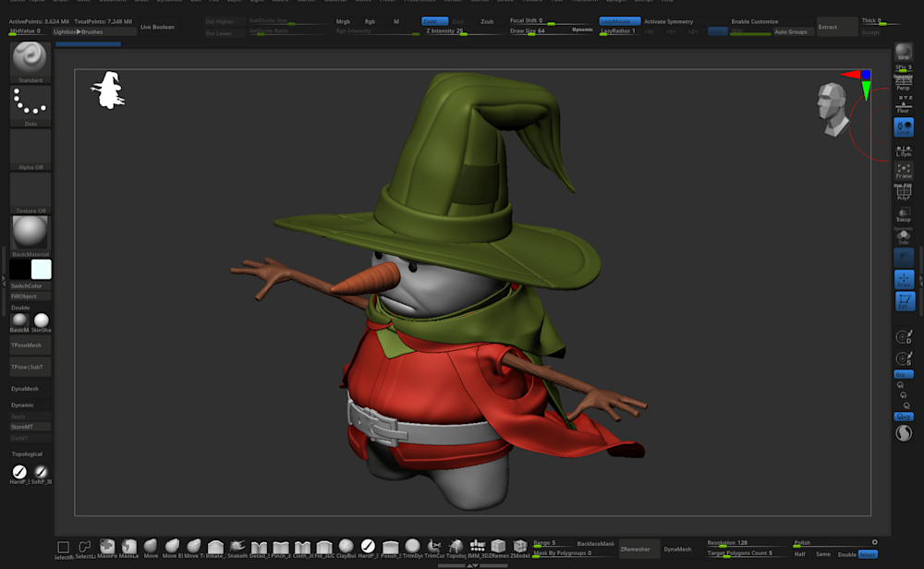Open the Dots stroke type picker
This screenshot has height=569, width=924.
30,104
